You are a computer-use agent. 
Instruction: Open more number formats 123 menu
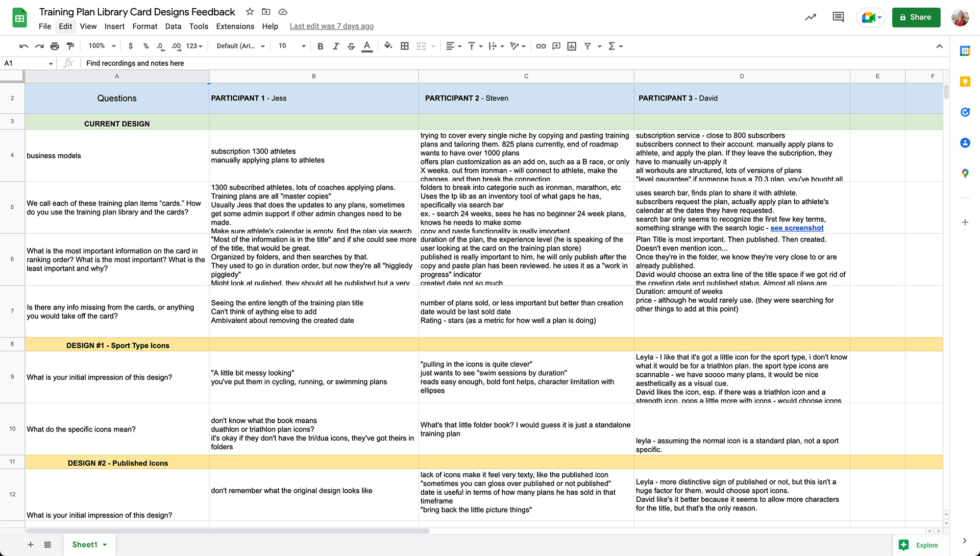194,46
